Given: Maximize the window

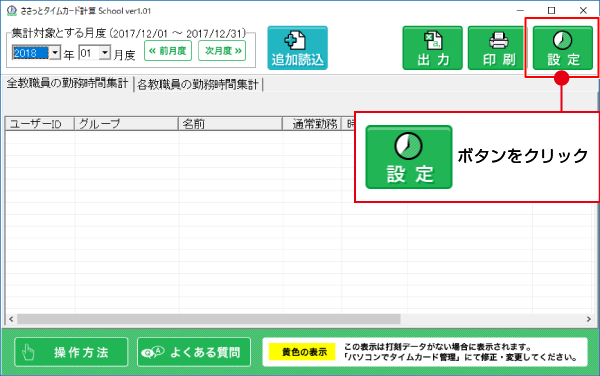Looking at the screenshot, I should click(551, 10).
